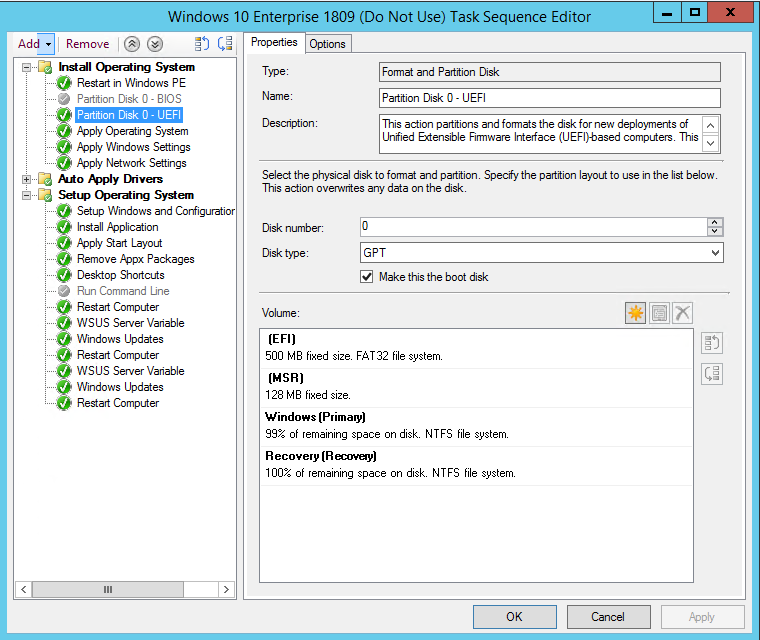Viewport: 760px width, 640px height.
Task: Select the Properties tab
Action: click(274, 43)
